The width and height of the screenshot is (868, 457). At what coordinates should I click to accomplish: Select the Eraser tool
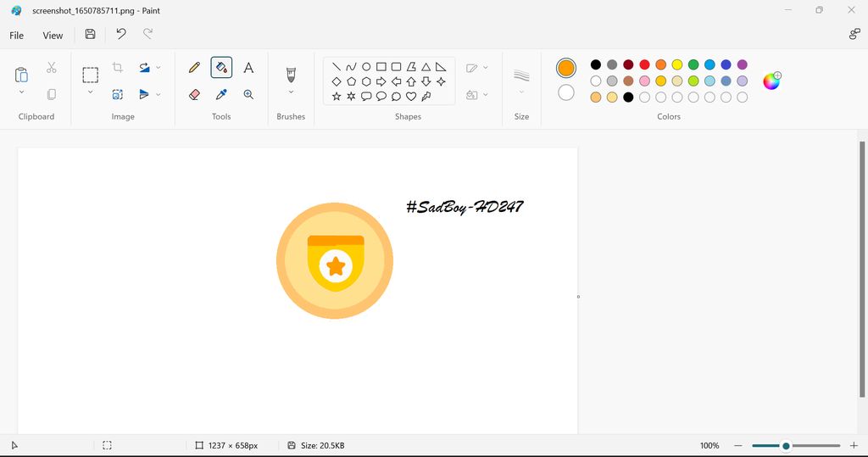point(194,95)
